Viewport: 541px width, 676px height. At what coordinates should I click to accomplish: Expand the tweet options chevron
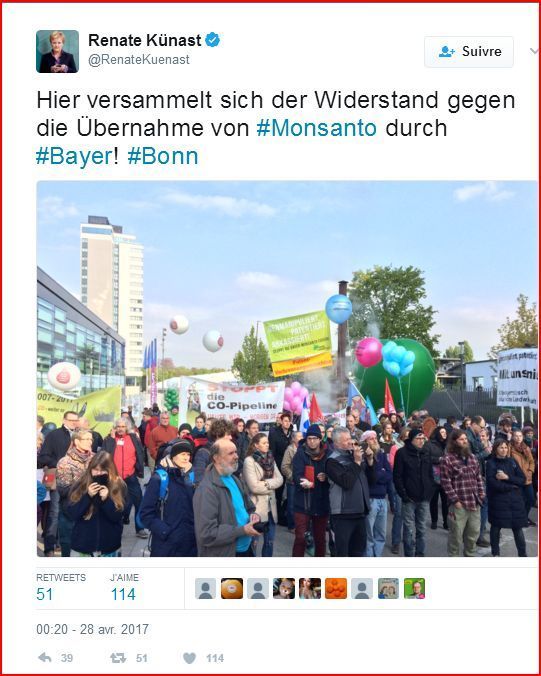coord(534,51)
